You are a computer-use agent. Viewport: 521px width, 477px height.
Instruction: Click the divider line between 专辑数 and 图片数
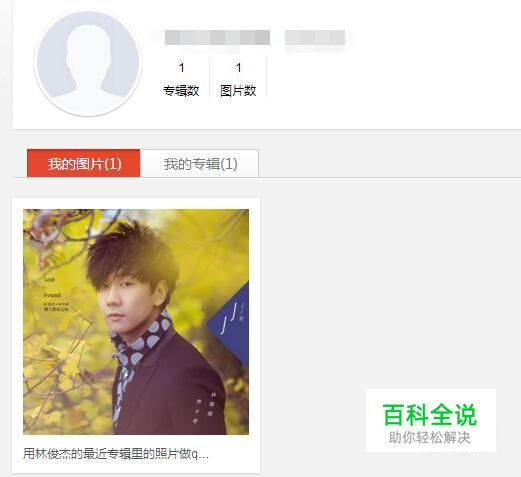click(209, 77)
